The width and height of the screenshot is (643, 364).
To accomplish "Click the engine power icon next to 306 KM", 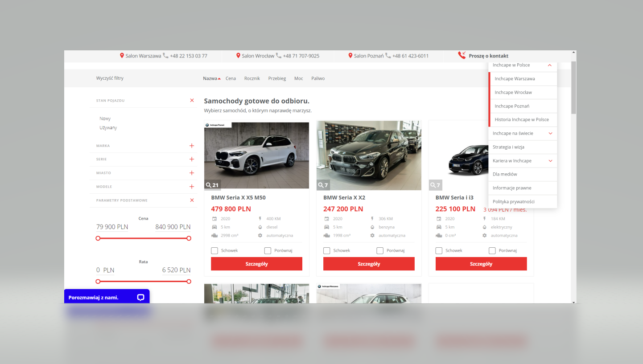I will [x=372, y=219].
